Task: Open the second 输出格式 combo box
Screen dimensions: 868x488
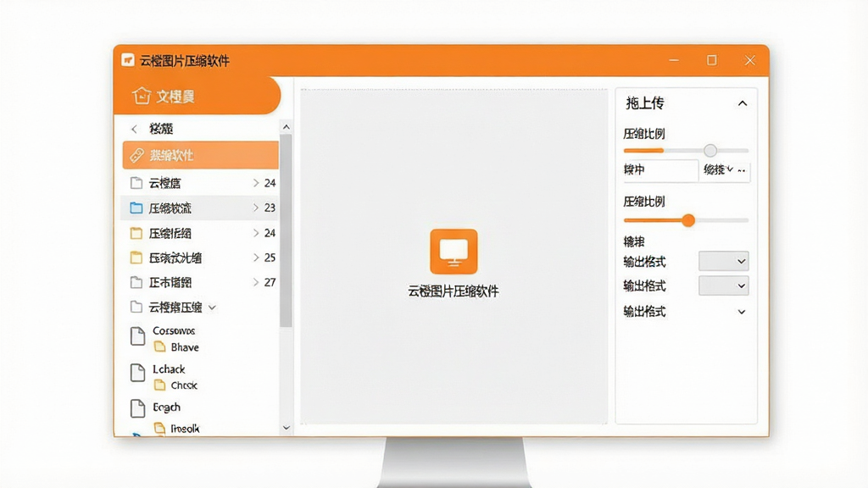Action: (x=724, y=286)
